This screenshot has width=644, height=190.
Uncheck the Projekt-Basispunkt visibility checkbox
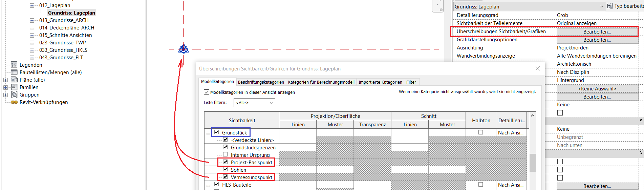[225, 162]
